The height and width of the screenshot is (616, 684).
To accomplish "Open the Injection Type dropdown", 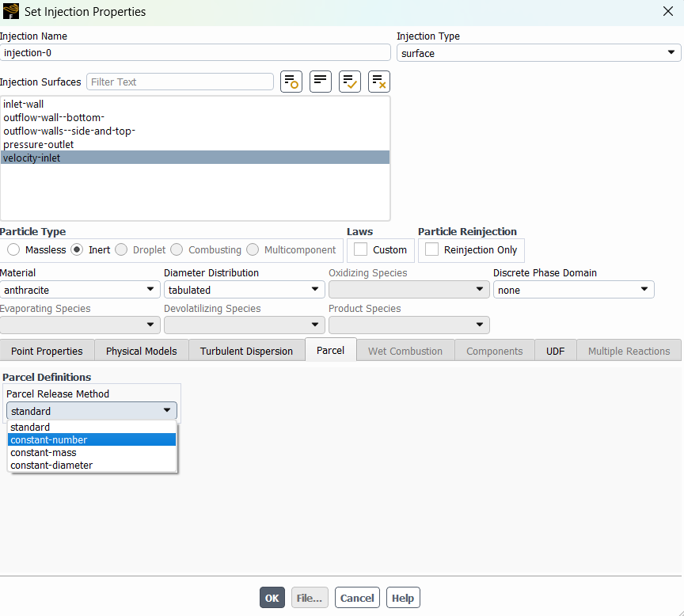I will pyautogui.click(x=538, y=53).
